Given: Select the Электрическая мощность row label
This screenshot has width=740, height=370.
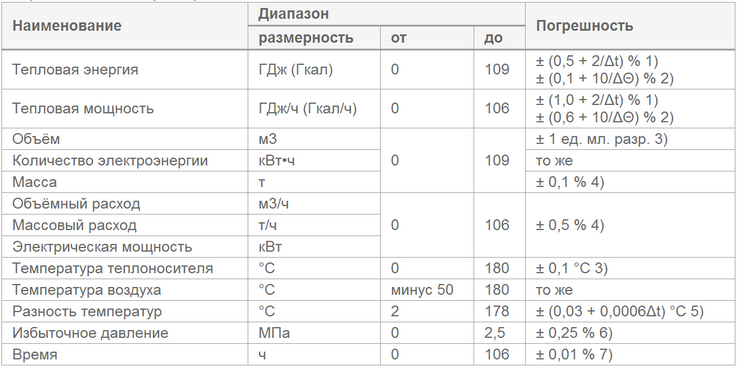Looking at the screenshot, I should click(125, 247).
